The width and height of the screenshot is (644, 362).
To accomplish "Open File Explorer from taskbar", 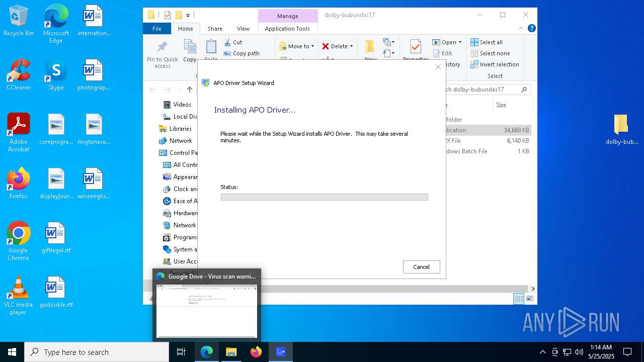I will click(x=231, y=352).
